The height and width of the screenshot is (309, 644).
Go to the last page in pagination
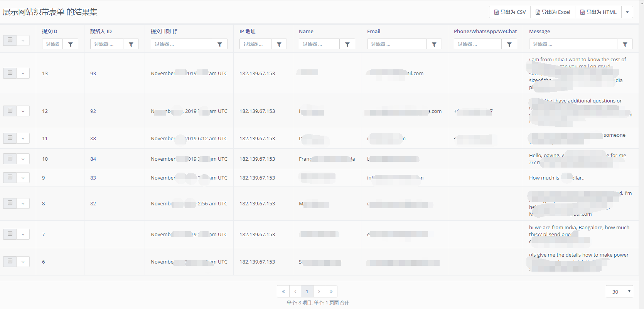tap(331, 291)
